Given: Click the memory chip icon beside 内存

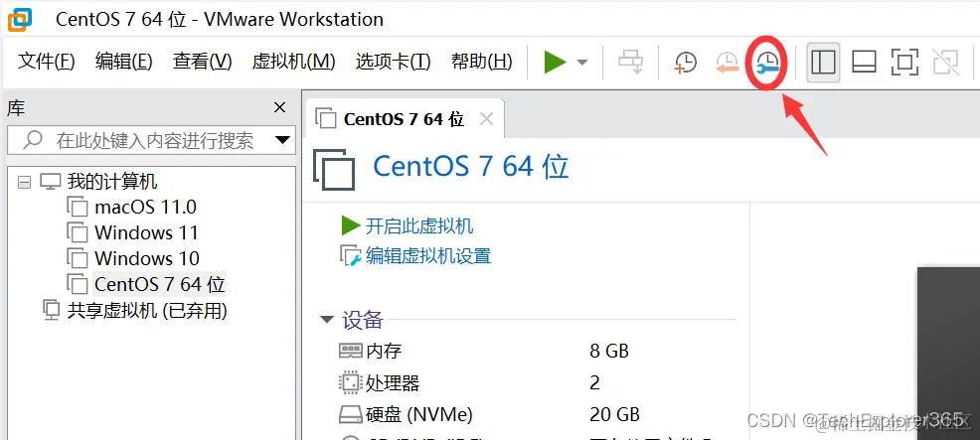Looking at the screenshot, I should pyautogui.click(x=351, y=351).
